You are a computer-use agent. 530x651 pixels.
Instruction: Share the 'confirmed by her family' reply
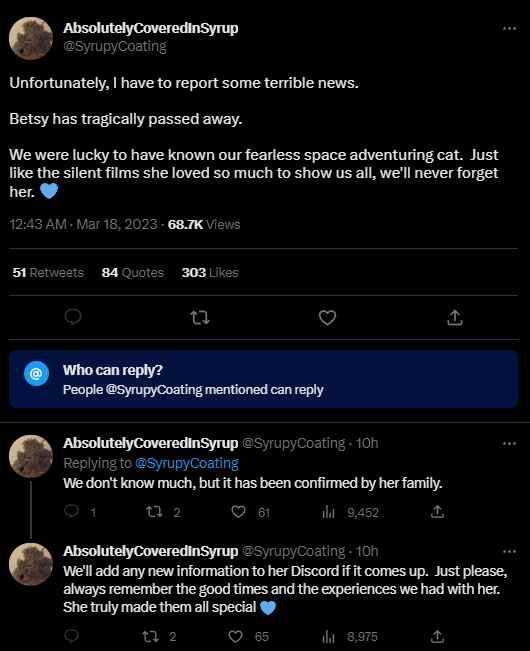coord(437,512)
